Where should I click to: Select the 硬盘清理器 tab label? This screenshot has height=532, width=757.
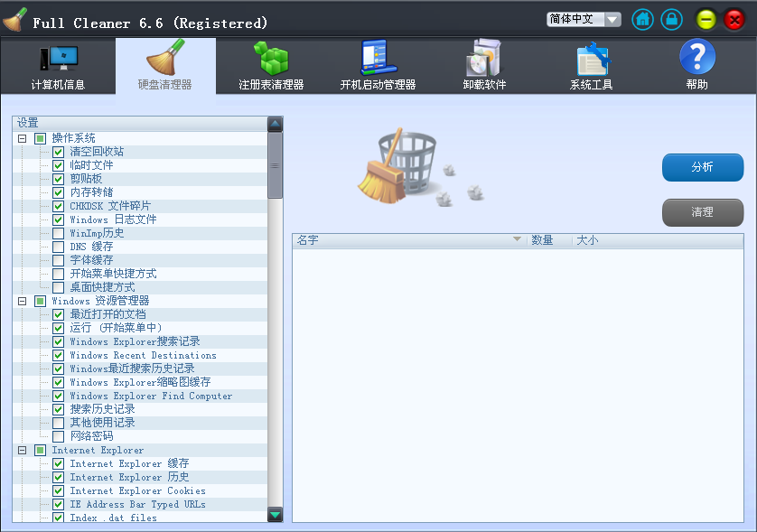tap(165, 85)
